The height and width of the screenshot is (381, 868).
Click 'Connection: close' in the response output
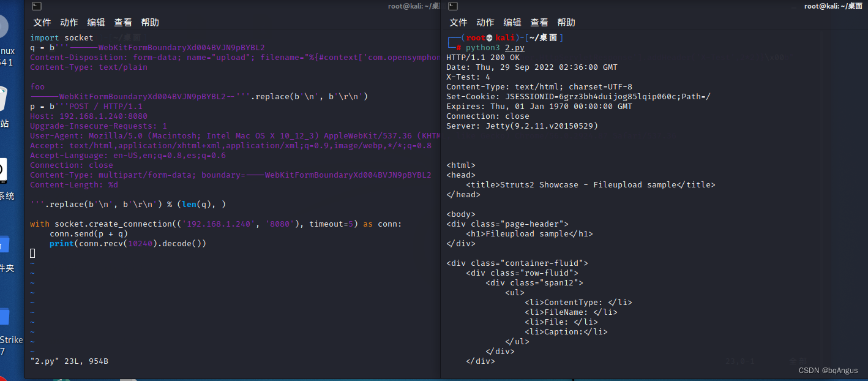point(488,116)
